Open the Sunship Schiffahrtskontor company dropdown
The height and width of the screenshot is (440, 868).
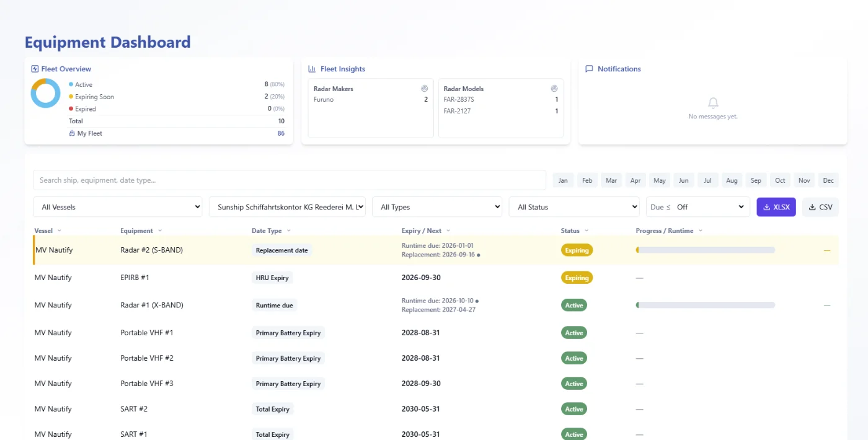[x=287, y=207]
